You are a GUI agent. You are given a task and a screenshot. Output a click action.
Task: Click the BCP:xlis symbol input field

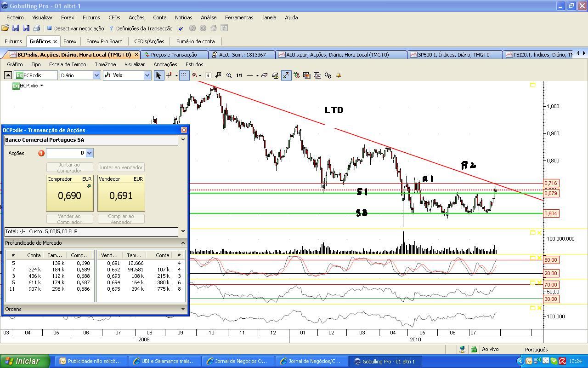click(x=40, y=75)
